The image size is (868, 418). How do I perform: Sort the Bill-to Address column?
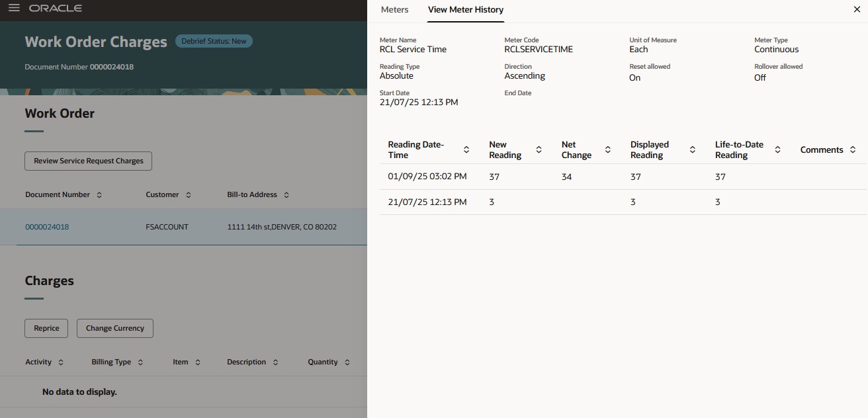pos(286,194)
